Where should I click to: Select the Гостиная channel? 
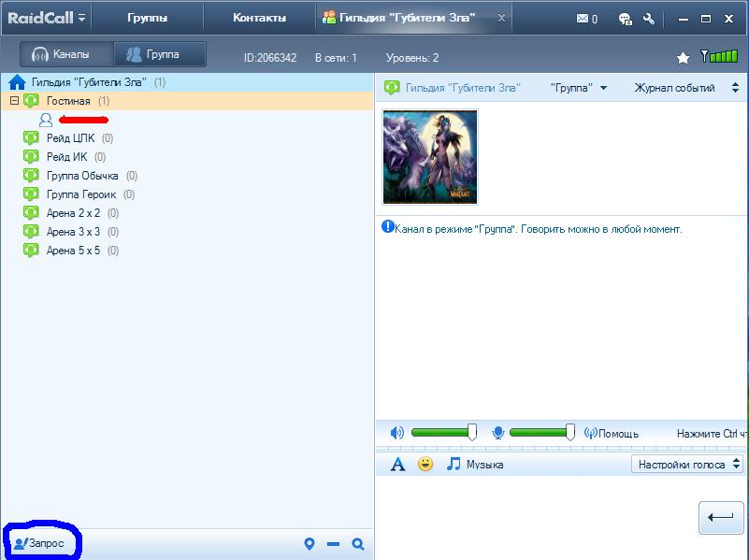(187, 101)
